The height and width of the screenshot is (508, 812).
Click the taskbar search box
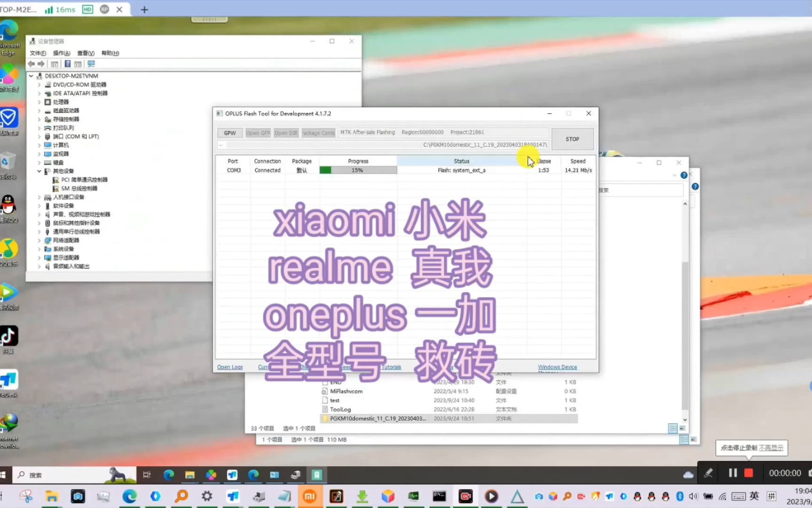(75, 475)
